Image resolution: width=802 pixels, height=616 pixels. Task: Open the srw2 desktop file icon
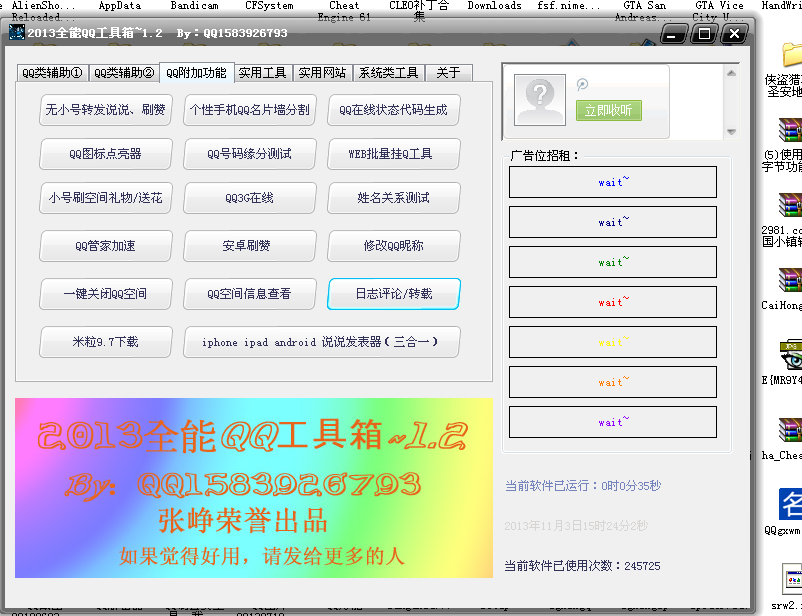(x=792, y=579)
